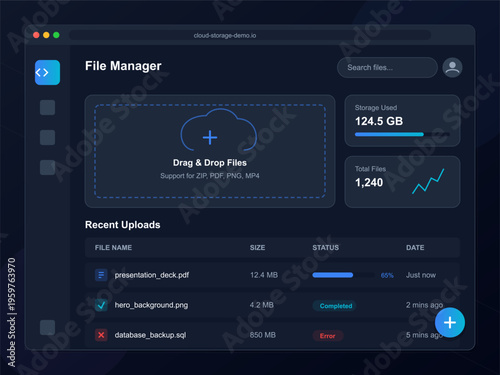Sort by the STATUS column header

click(326, 248)
